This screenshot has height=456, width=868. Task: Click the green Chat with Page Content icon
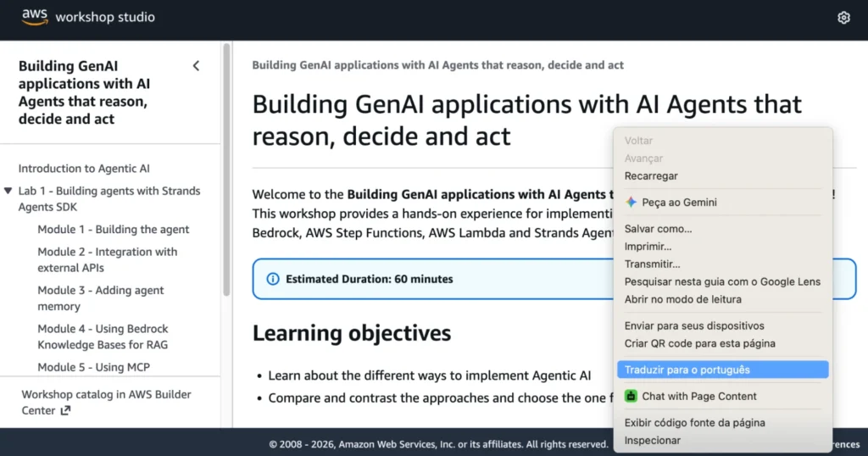[631, 396]
